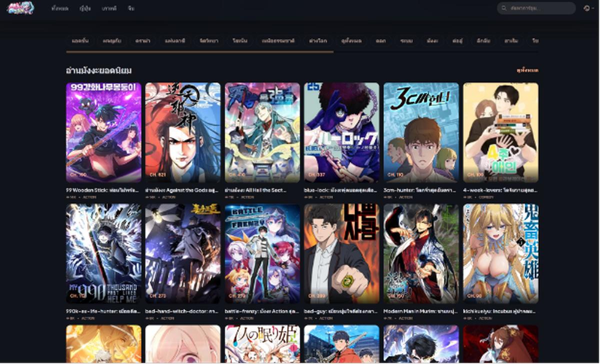The height and width of the screenshot is (364, 600).
Task: Click the CH. 821 chapter badge
Action: (x=157, y=175)
